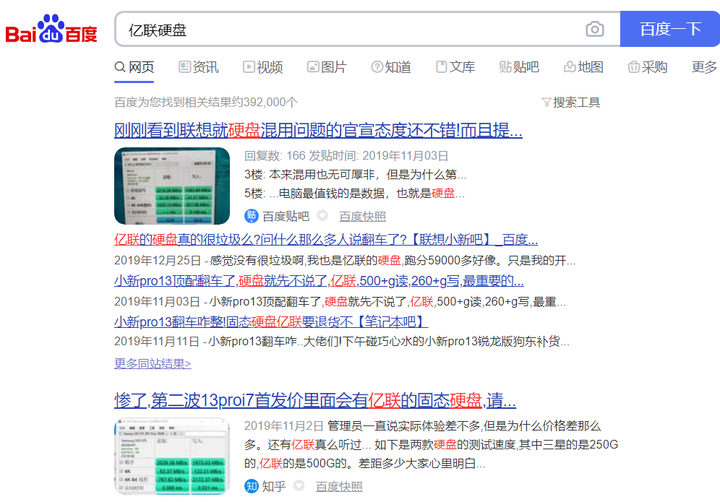Click snippet 3楼: 本来混用也无可厚非

(x=355, y=175)
